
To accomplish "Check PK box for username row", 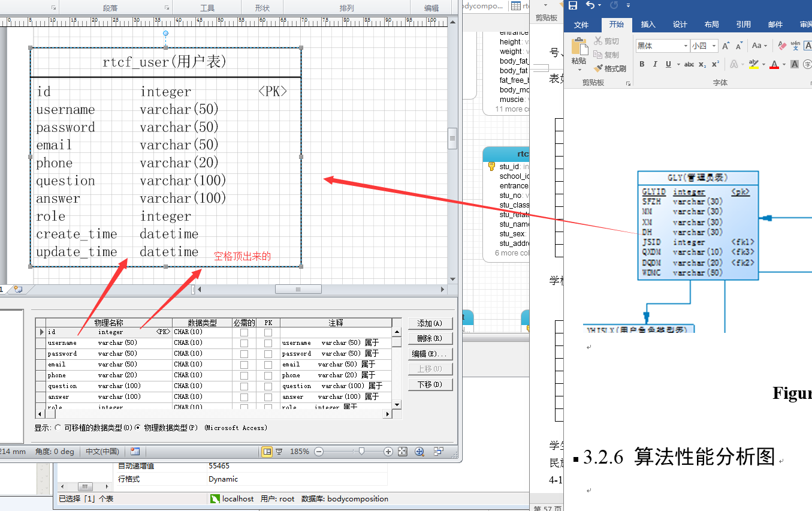I will [x=268, y=343].
